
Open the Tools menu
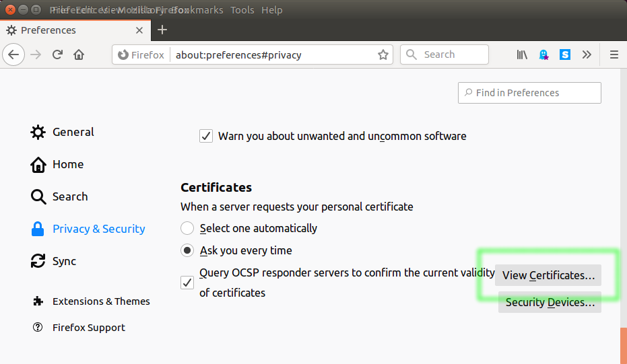click(242, 10)
